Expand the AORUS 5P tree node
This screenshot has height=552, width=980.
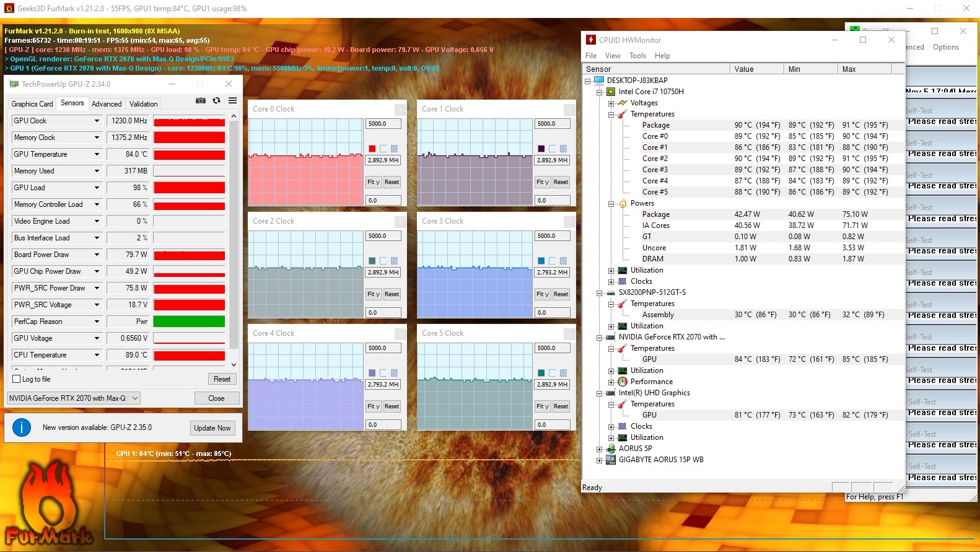point(600,449)
